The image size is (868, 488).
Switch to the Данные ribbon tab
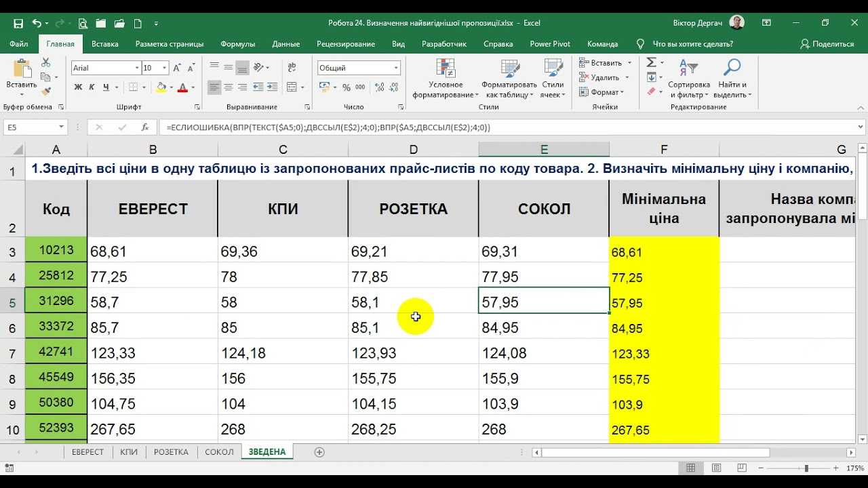286,44
